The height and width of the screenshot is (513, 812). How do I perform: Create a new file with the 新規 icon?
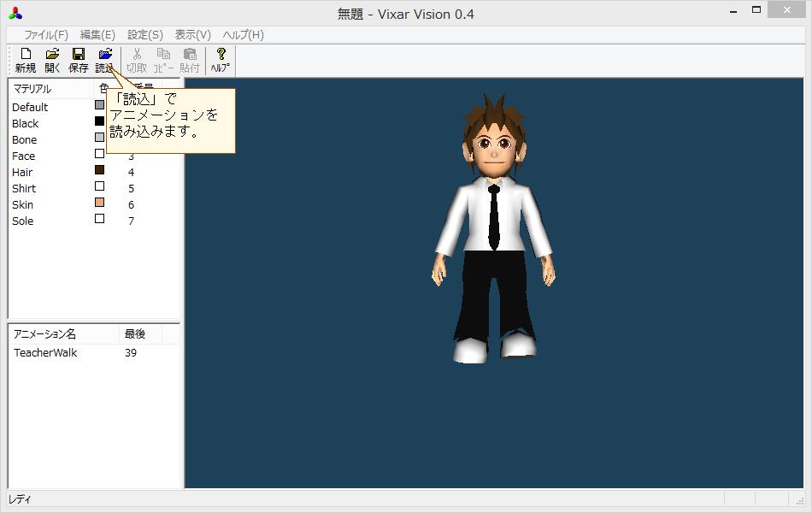coord(25,59)
